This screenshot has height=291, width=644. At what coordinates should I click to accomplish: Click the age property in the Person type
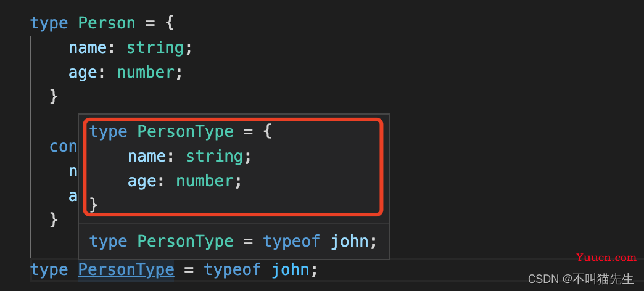point(83,73)
